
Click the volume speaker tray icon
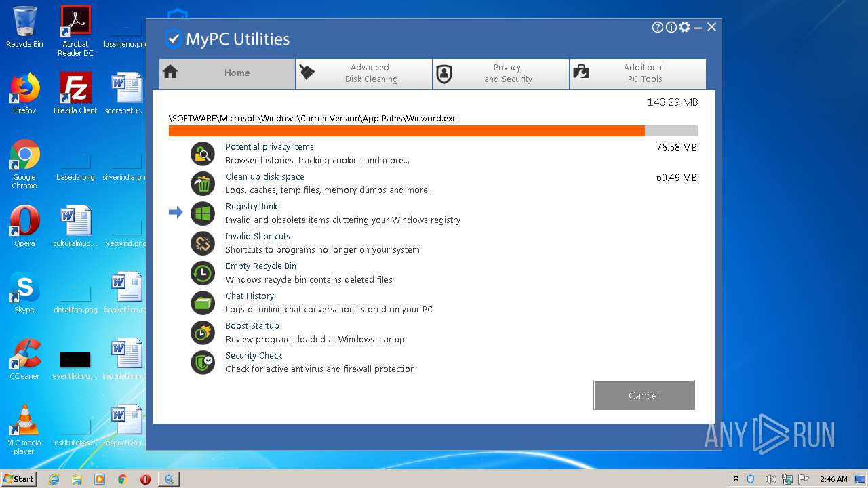click(770, 479)
